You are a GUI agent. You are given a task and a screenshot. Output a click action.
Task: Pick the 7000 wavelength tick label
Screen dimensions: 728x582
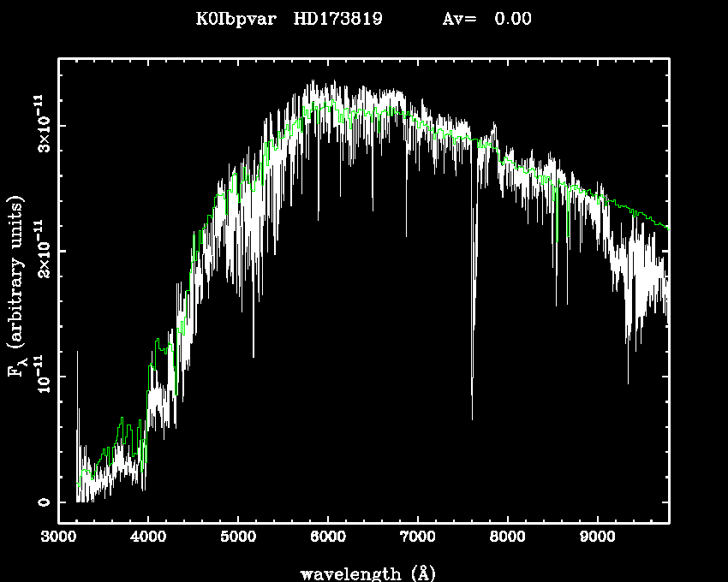tap(418, 538)
